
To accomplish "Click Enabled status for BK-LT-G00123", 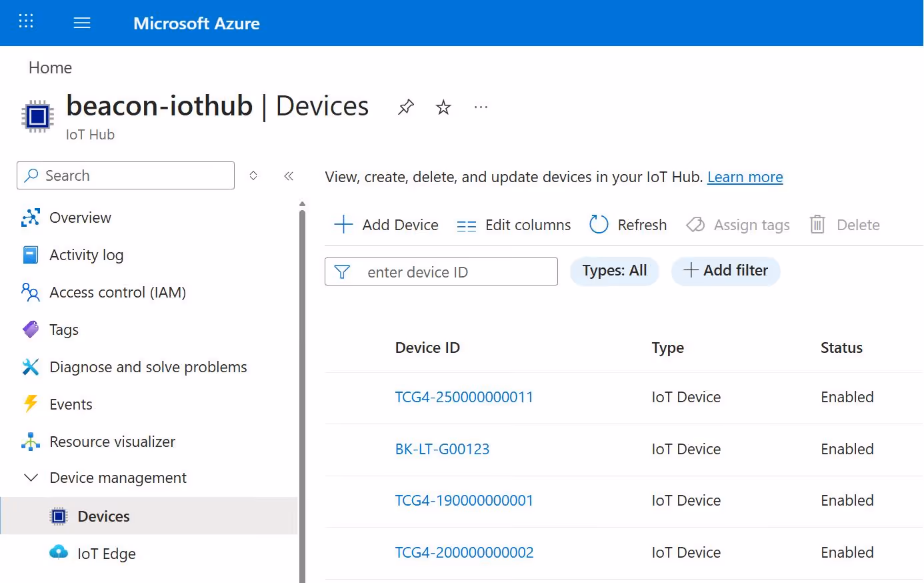I will [847, 450].
